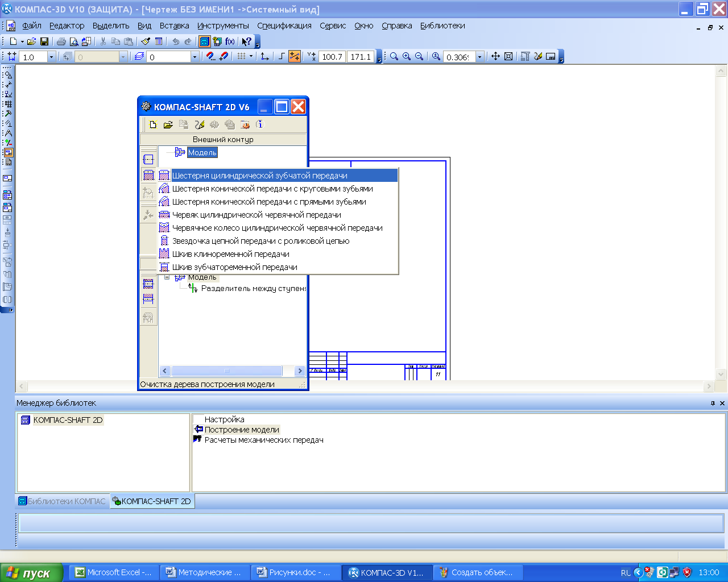This screenshot has width=728, height=582.
Task: Create a new document from main toolbar
Action: pyautogui.click(x=14, y=41)
